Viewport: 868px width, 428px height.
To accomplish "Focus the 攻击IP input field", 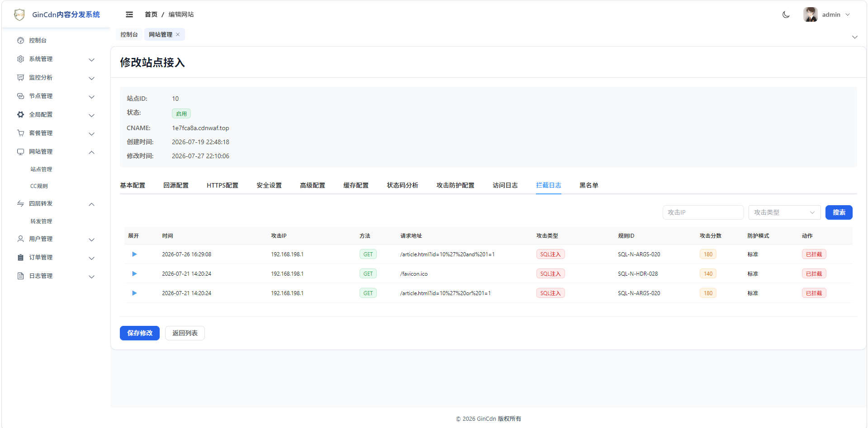I will [x=703, y=212].
